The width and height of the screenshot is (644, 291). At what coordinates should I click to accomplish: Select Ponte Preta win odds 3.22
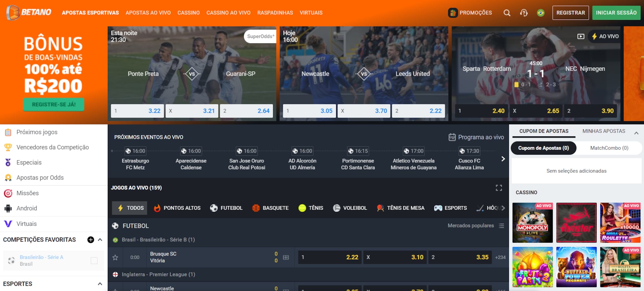click(x=137, y=111)
